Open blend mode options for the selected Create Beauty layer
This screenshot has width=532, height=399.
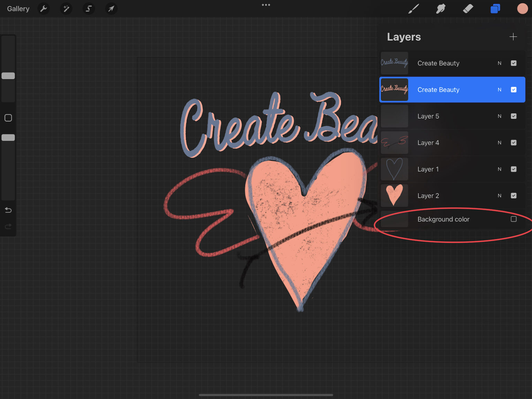point(499,90)
